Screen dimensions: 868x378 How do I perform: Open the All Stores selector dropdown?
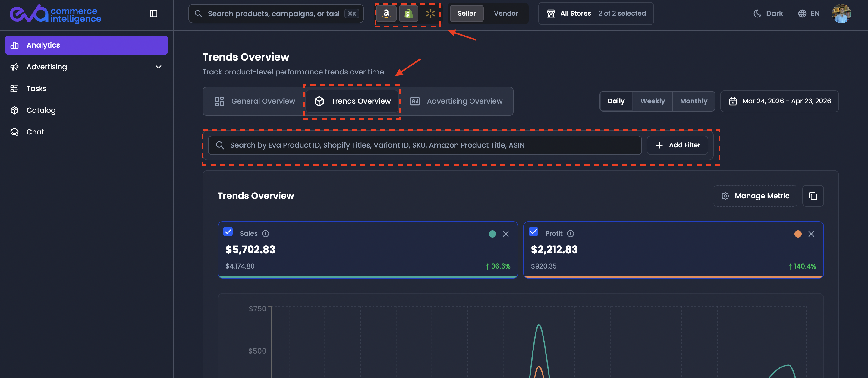coord(596,14)
